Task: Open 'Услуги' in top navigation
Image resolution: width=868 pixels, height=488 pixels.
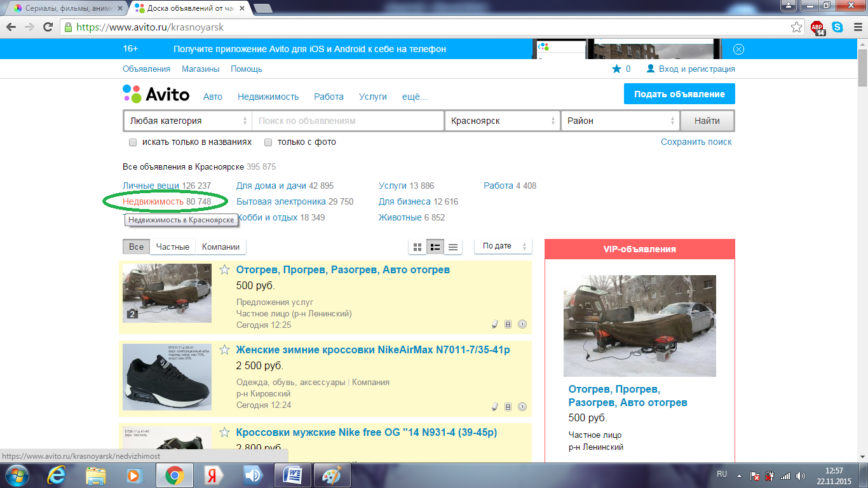Action: point(373,97)
